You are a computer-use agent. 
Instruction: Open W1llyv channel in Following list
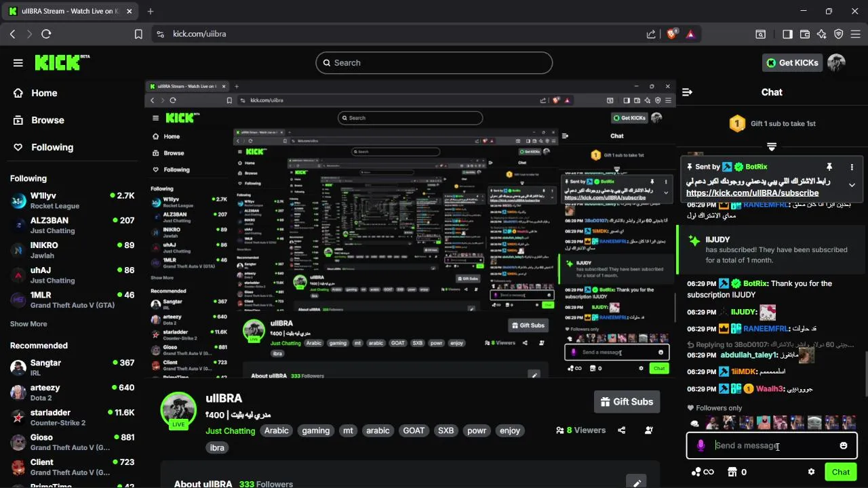[x=72, y=200]
